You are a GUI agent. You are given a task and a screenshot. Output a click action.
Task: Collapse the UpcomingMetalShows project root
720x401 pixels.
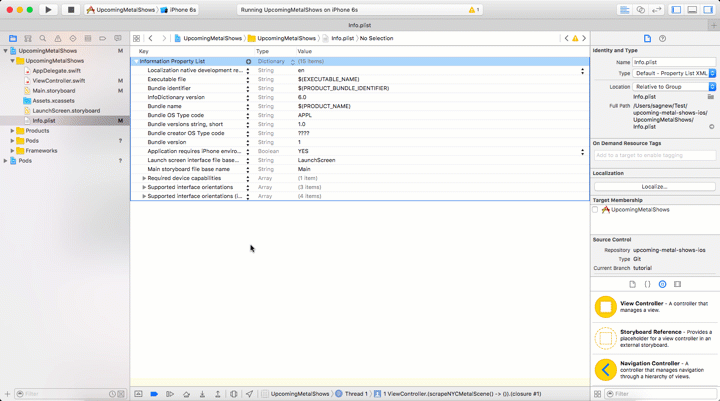[6, 51]
